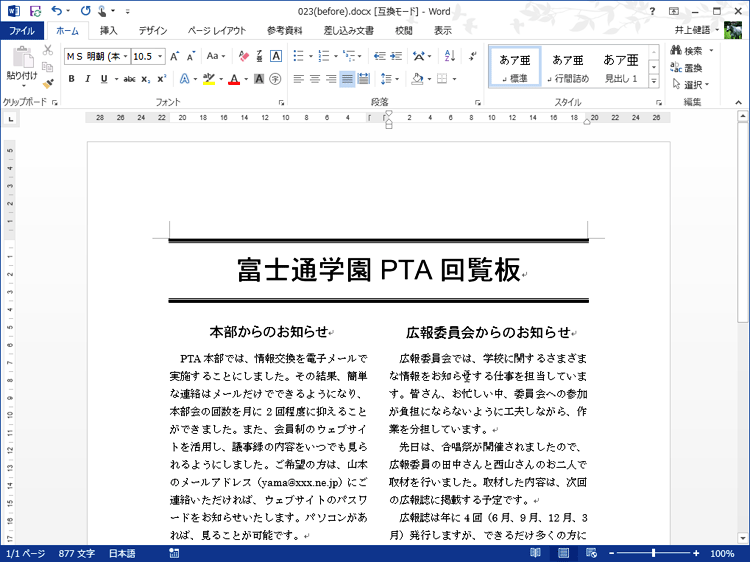Sort text with A-Z icon

450,56
